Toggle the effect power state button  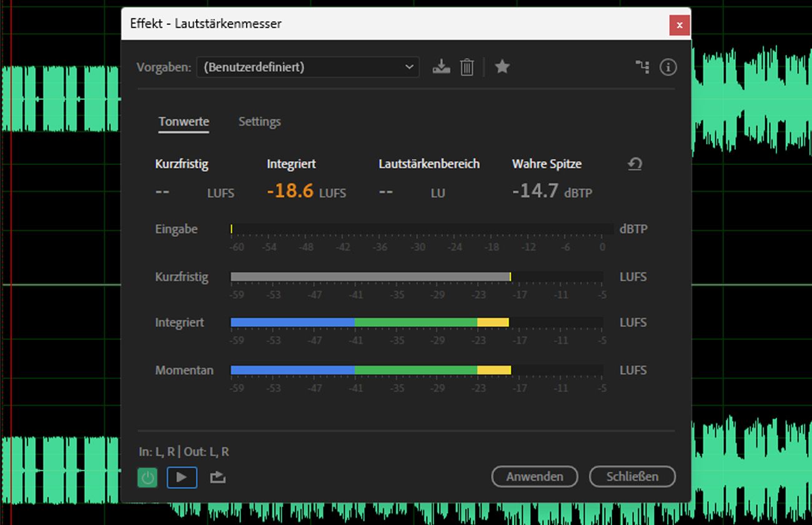[147, 477]
